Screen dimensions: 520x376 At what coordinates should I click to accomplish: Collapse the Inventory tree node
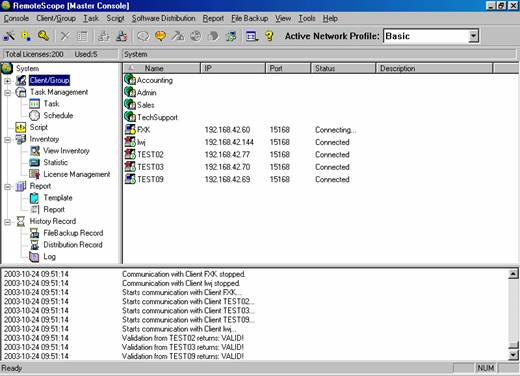[8, 139]
